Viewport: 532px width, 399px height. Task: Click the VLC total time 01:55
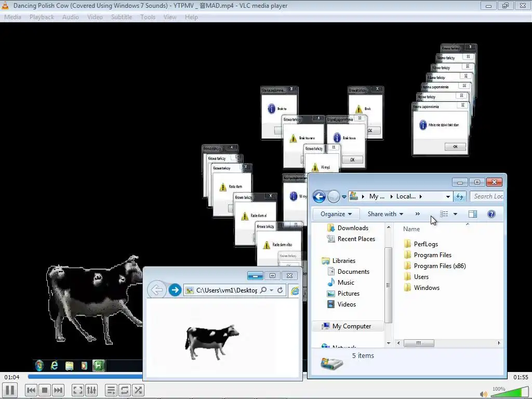[x=521, y=377]
